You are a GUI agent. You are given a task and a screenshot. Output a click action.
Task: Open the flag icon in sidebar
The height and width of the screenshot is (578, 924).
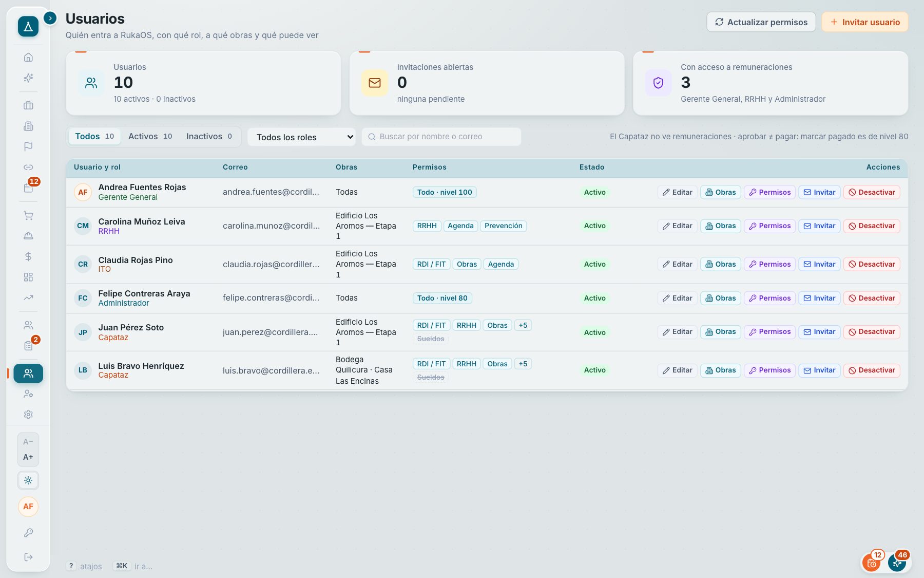point(28,146)
